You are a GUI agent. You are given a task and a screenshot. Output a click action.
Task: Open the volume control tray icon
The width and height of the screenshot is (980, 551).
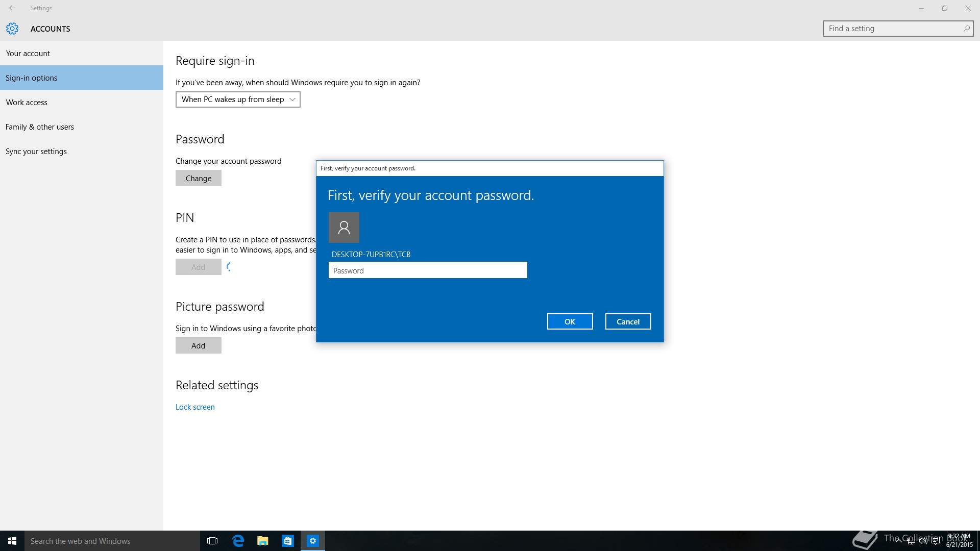pos(923,541)
